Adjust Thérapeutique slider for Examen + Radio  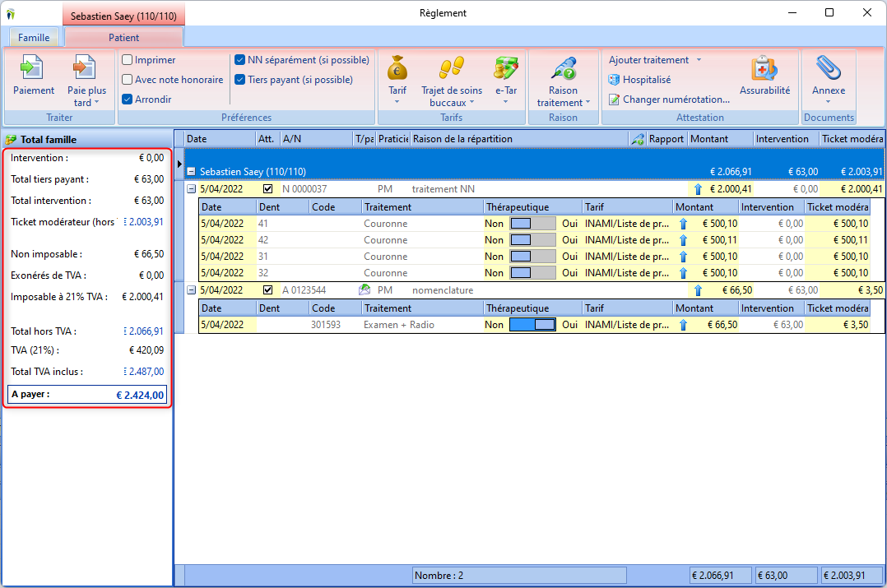coord(532,325)
